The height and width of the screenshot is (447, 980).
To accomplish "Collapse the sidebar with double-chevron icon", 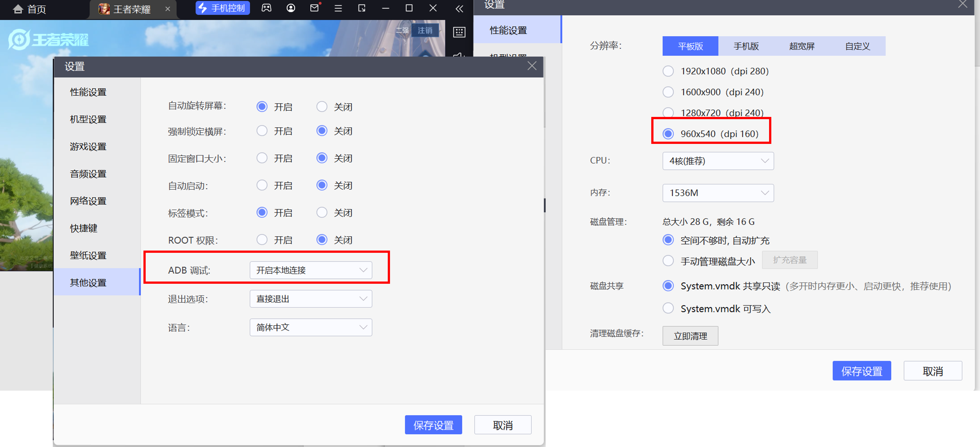I will [459, 8].
